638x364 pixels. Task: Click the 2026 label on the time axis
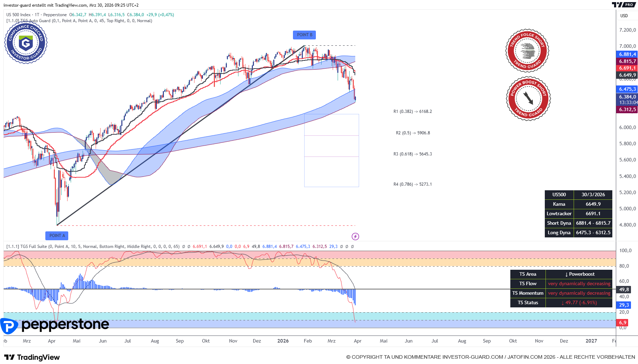[x=282, y=341]
